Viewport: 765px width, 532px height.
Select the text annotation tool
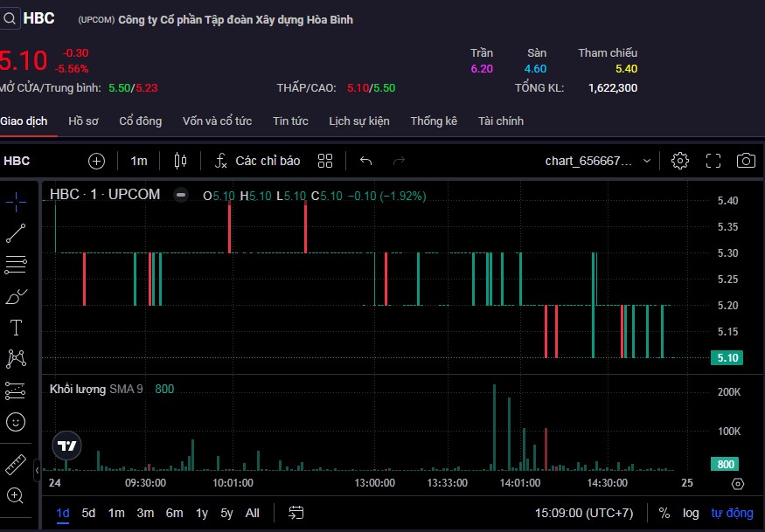(16, 328)
